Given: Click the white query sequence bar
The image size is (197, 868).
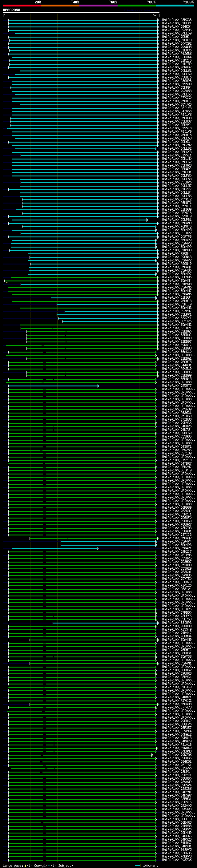Looking at the screenshot, I should pyautogui.click(x=81, y=12).
